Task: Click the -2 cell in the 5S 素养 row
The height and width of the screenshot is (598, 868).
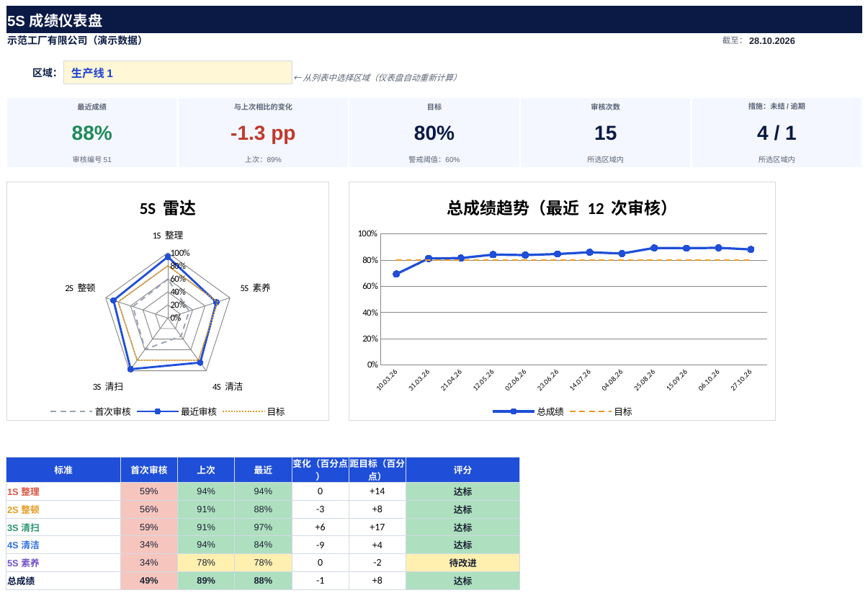Action: (x=377, y=563)
